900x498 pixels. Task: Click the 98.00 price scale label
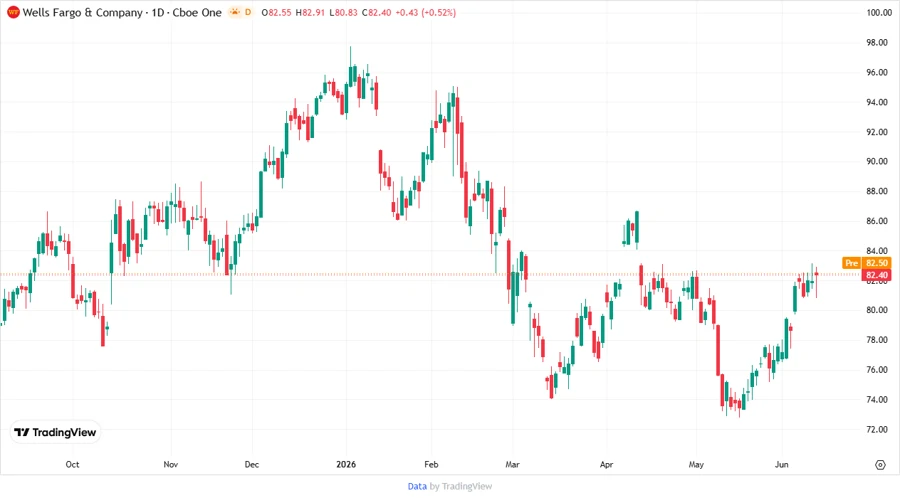tap(876, 42)
